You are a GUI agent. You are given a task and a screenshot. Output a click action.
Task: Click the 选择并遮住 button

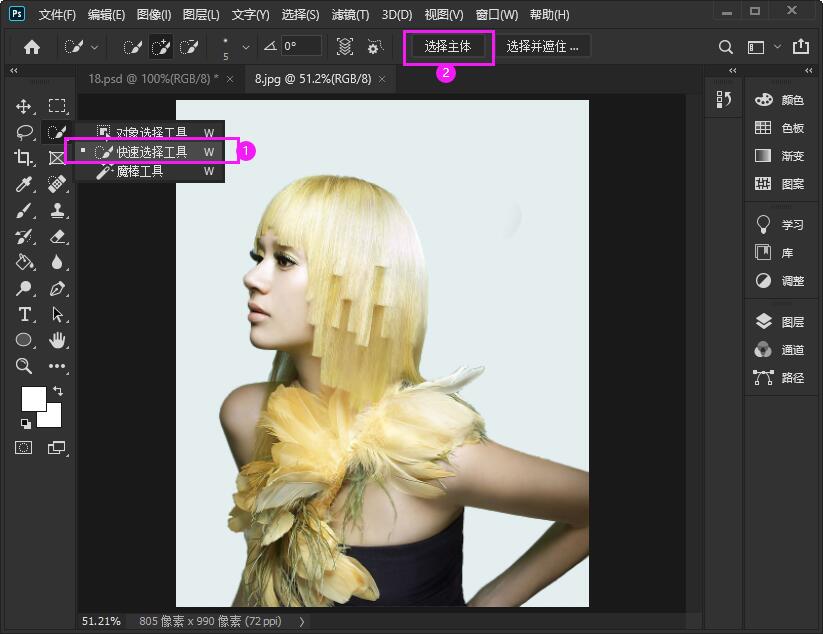pyautogui.click(x=543, y=46)
